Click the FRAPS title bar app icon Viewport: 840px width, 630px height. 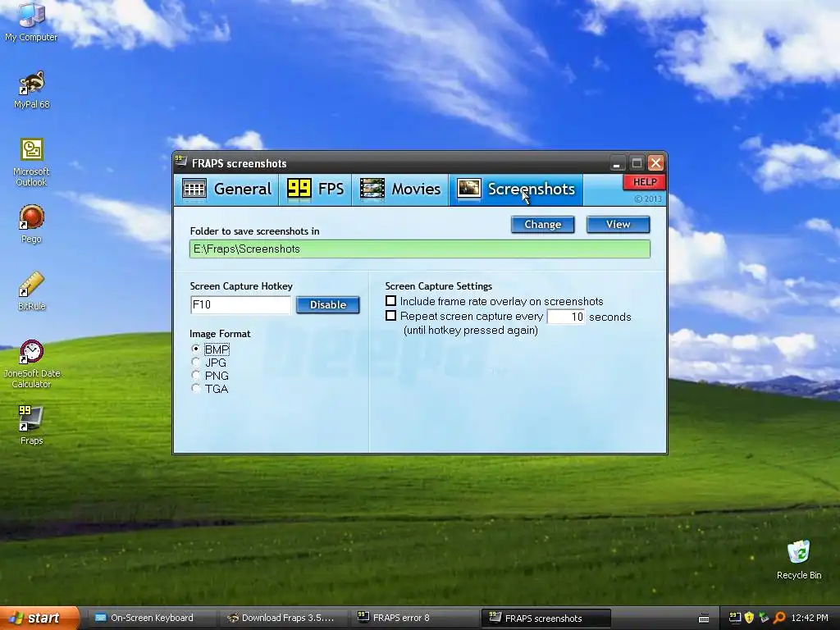[181, 162]
